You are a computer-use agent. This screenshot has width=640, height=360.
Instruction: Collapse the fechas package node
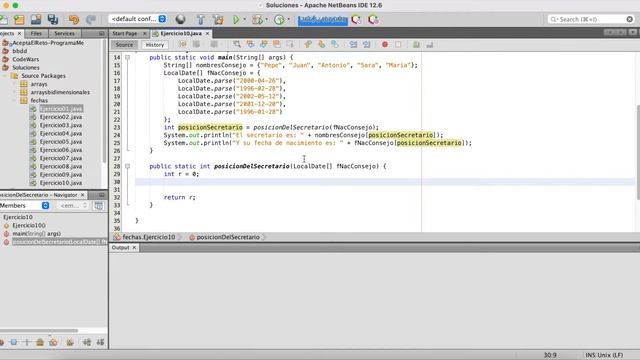(14, 100)
